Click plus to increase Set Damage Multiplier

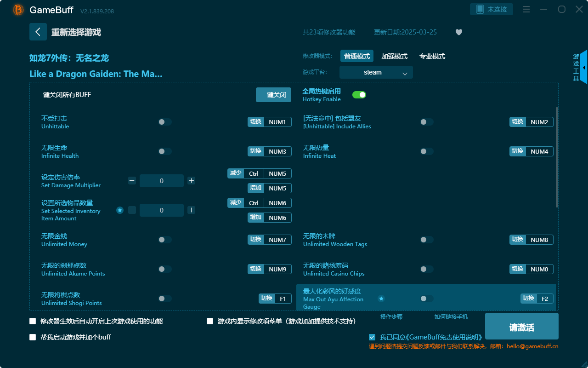coord(191,180)
